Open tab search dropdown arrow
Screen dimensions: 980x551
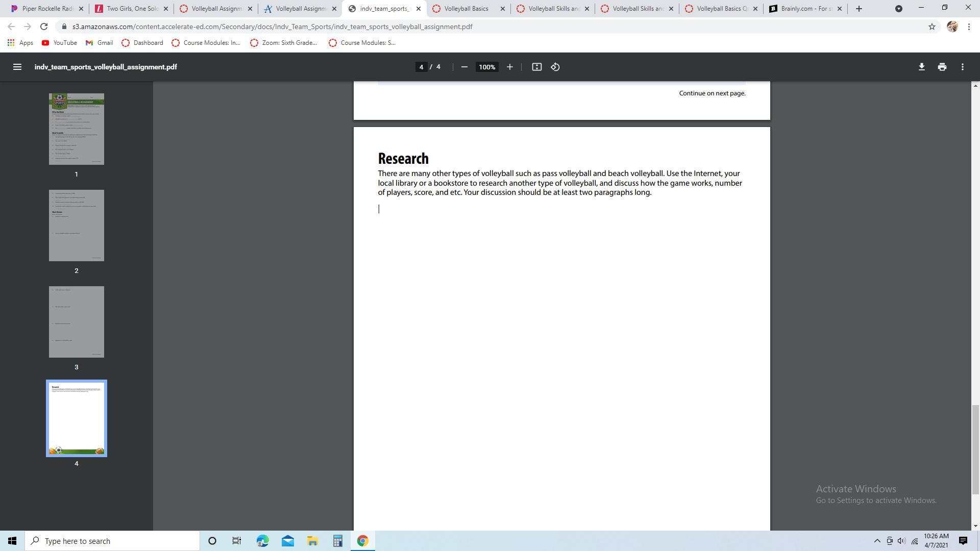click(x=898, y=9)
